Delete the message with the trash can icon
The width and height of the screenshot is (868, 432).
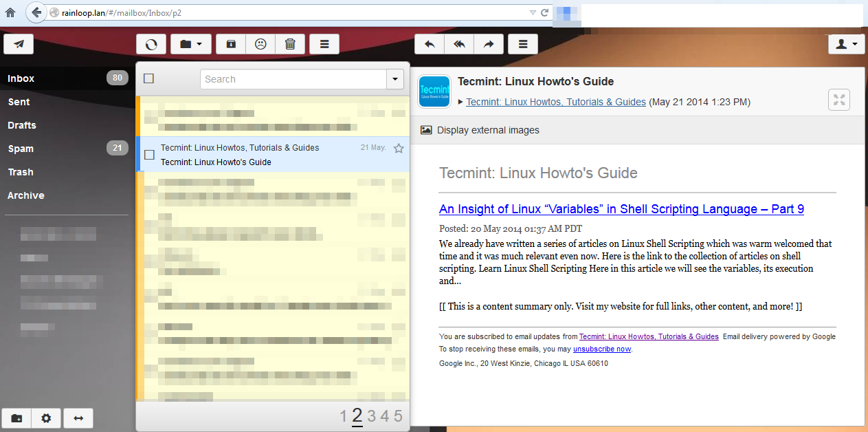point(290,44)
